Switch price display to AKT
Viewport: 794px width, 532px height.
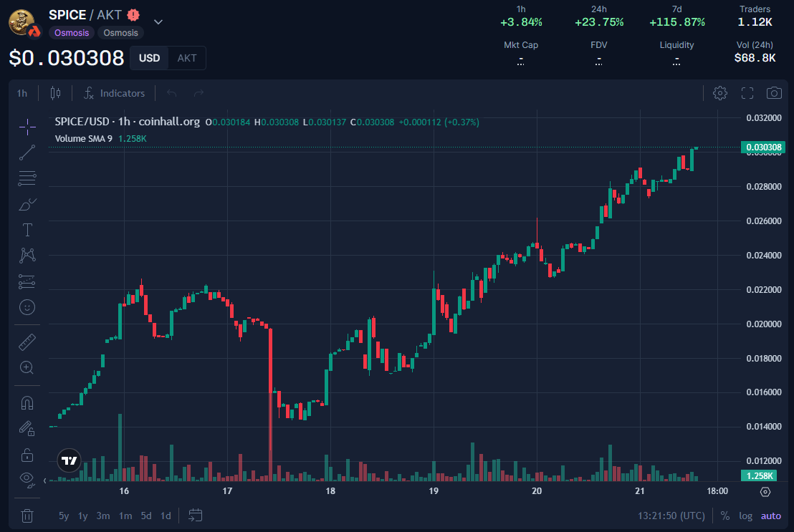coord(187,58)
